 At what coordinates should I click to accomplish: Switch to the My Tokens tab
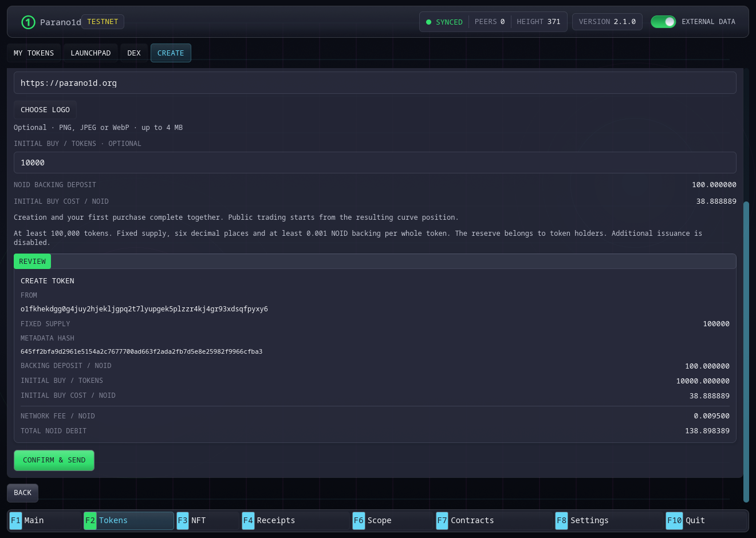(x=34, y=53)
